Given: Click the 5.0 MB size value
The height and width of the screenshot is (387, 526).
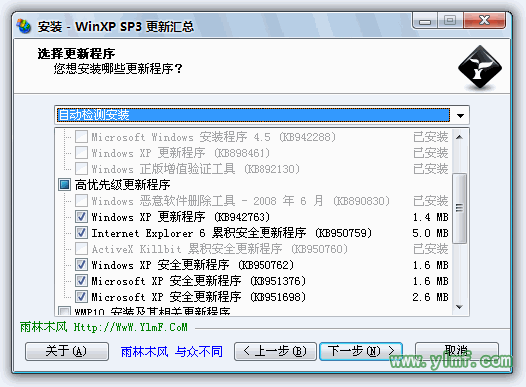Looking at the screenshot, I should (430, 233).
